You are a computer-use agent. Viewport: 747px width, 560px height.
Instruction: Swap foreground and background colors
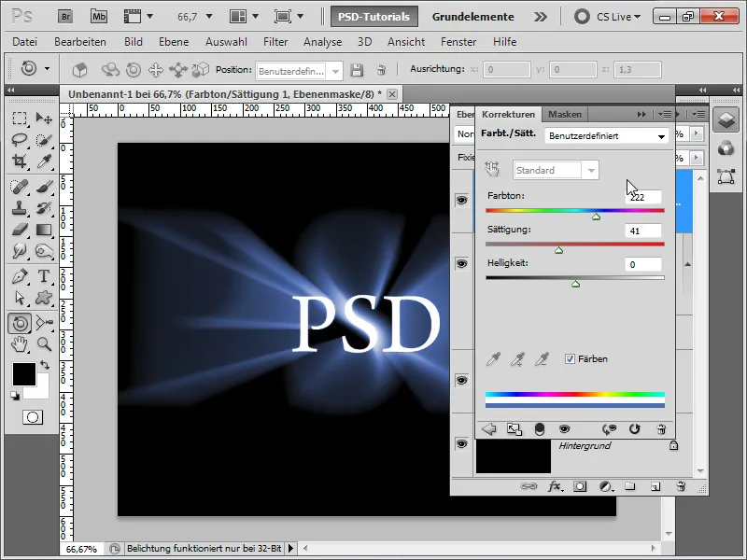(45, 365)
